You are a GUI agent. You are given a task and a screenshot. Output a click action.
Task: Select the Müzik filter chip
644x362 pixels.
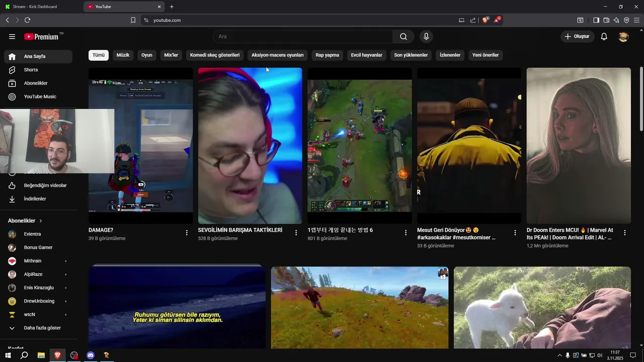tap(123, 55)
